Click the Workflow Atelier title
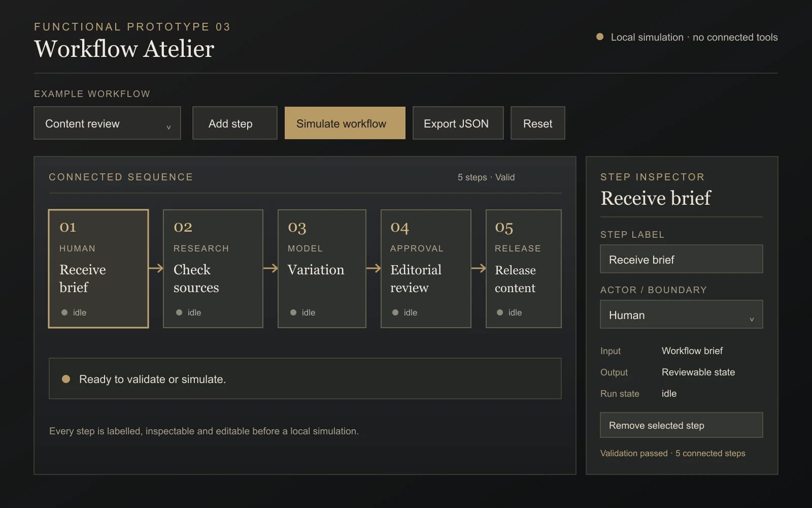 pyautogui.click(x=124, y=49)
